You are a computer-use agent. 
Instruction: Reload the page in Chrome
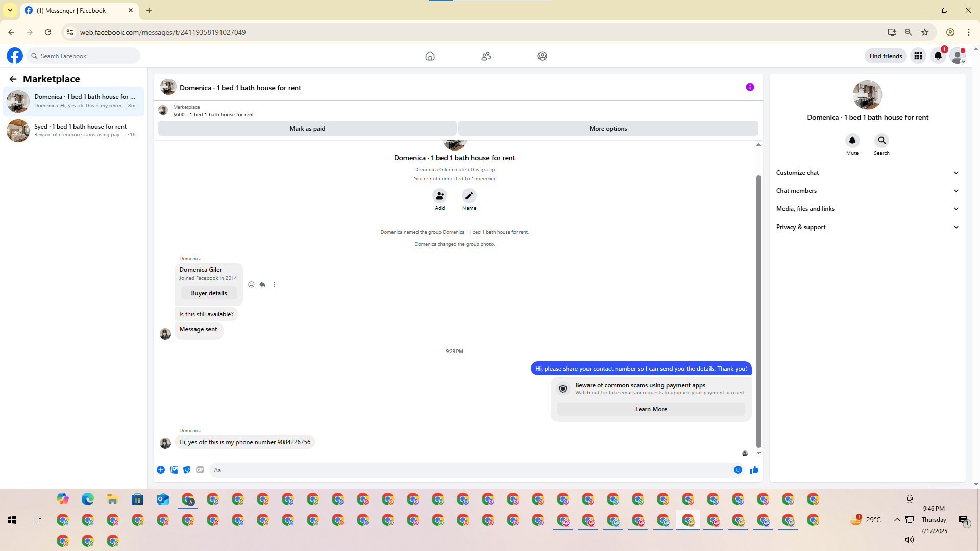click(48, 32)
